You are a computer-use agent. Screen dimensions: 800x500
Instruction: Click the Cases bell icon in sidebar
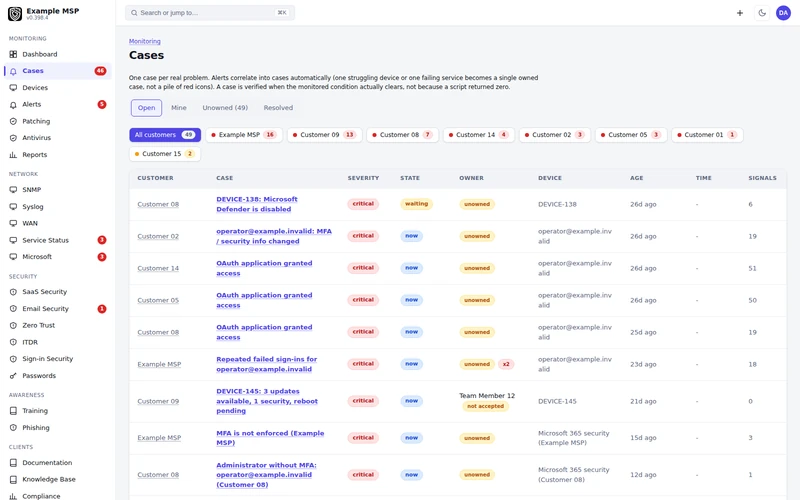pos(13,71)
